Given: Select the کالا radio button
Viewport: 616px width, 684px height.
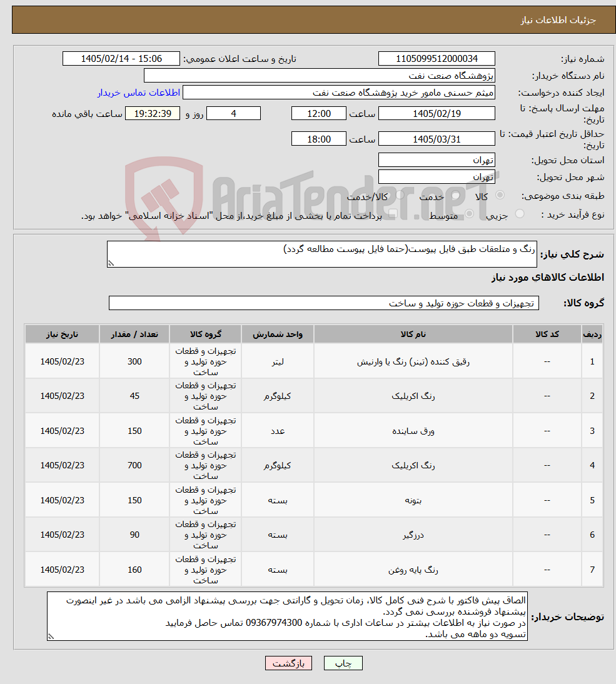Looking at the screenshot, I should [x=500, y=195].
